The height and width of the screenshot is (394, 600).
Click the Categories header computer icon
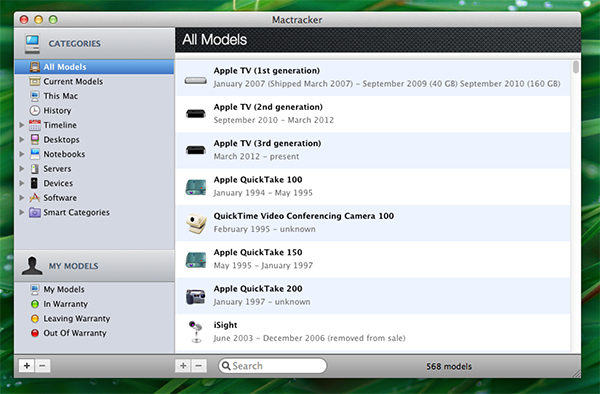pos(33,44)
